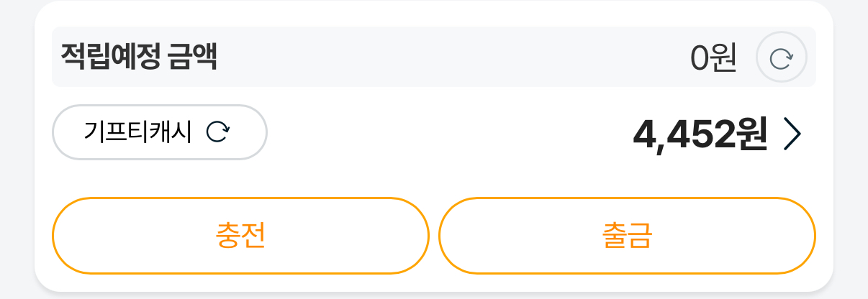
Task: Withdraw cash using the orange 출금 button
Action: click(627, 236)
